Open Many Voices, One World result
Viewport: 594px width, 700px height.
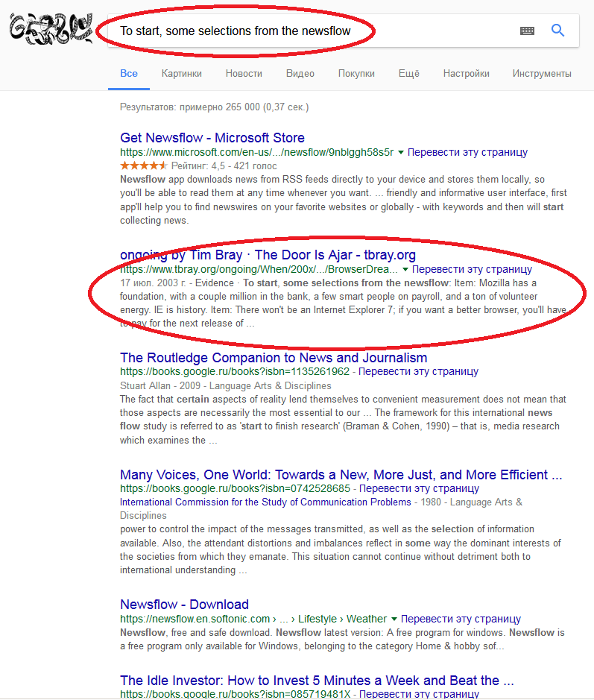click(x=341, y=475)
